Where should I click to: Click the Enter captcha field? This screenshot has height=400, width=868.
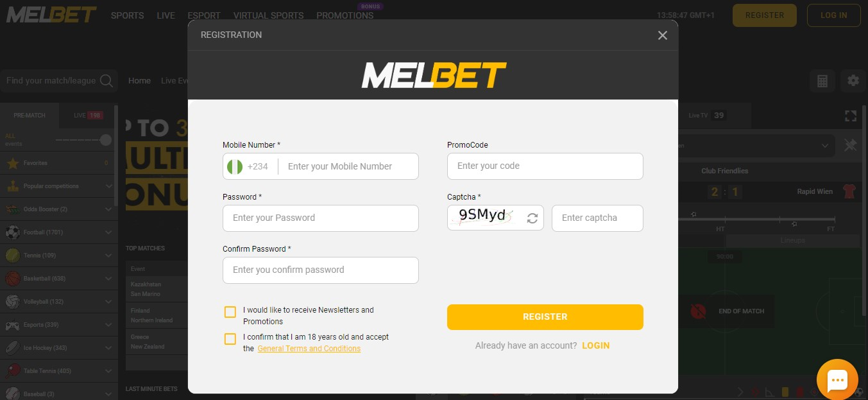point(597,218)
